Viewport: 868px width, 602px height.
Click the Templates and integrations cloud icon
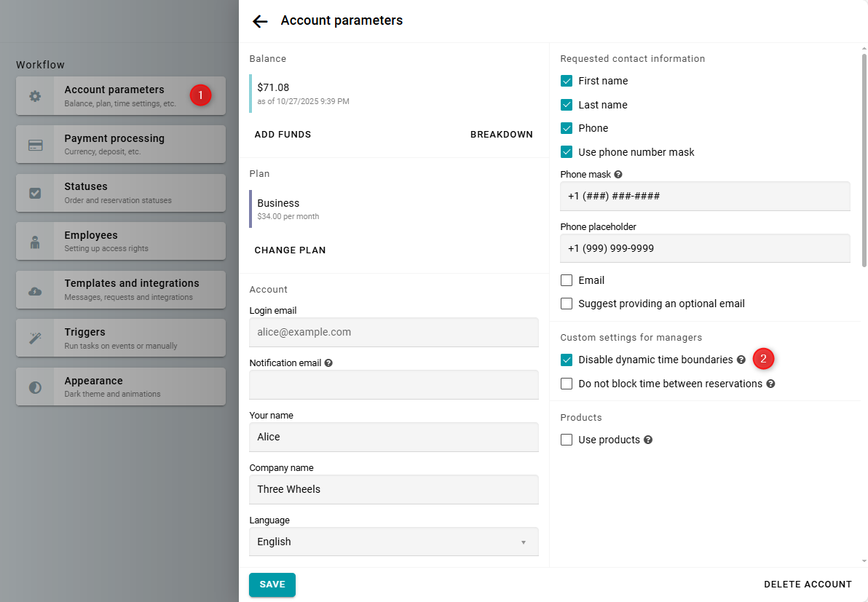tap(35, 290)
